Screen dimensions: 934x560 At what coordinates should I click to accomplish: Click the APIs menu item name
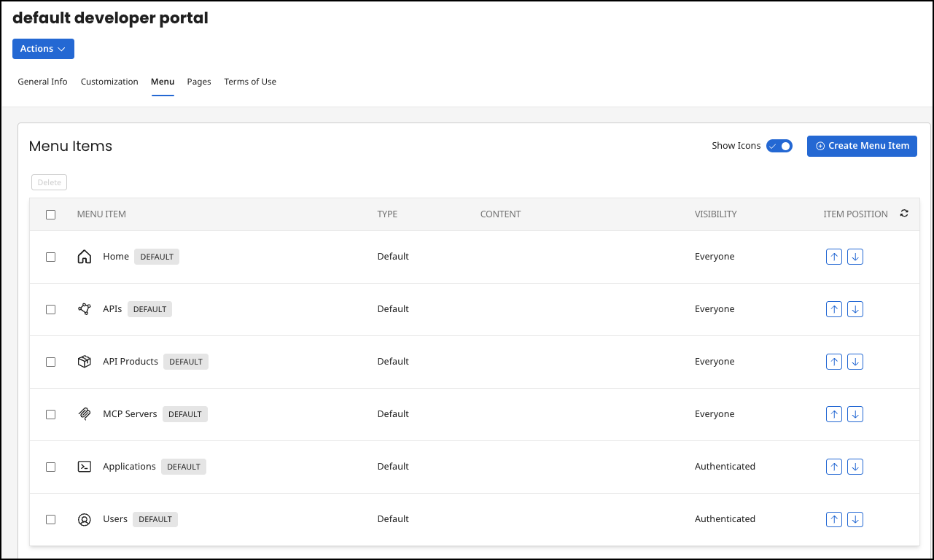[112, 309]
